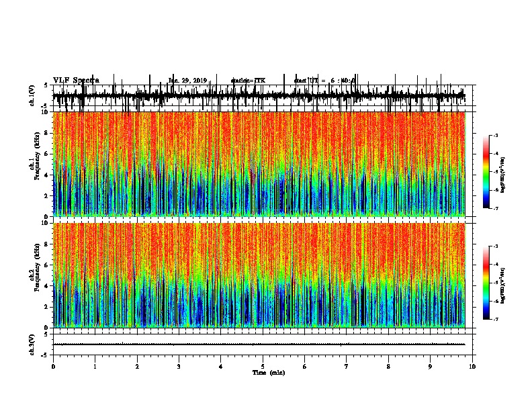Select the ch.1 "Frequency (kHz)" axis label
This screenshot has height=411, width=532.
37,156
